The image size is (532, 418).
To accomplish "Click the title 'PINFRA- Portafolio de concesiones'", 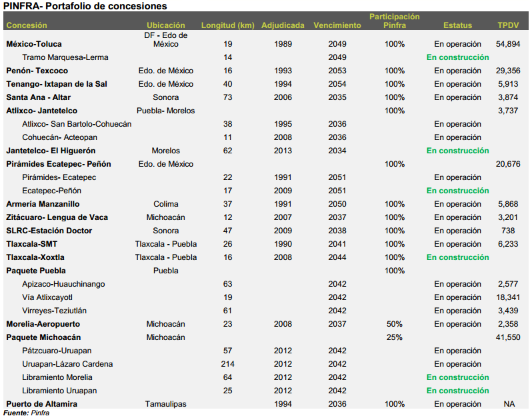I will click(85, 6).
